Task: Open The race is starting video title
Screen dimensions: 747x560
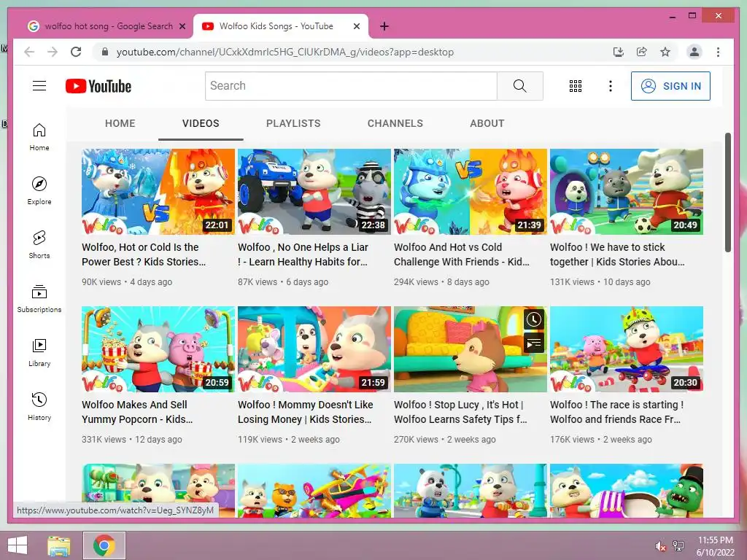Action: tap(616, 412)
